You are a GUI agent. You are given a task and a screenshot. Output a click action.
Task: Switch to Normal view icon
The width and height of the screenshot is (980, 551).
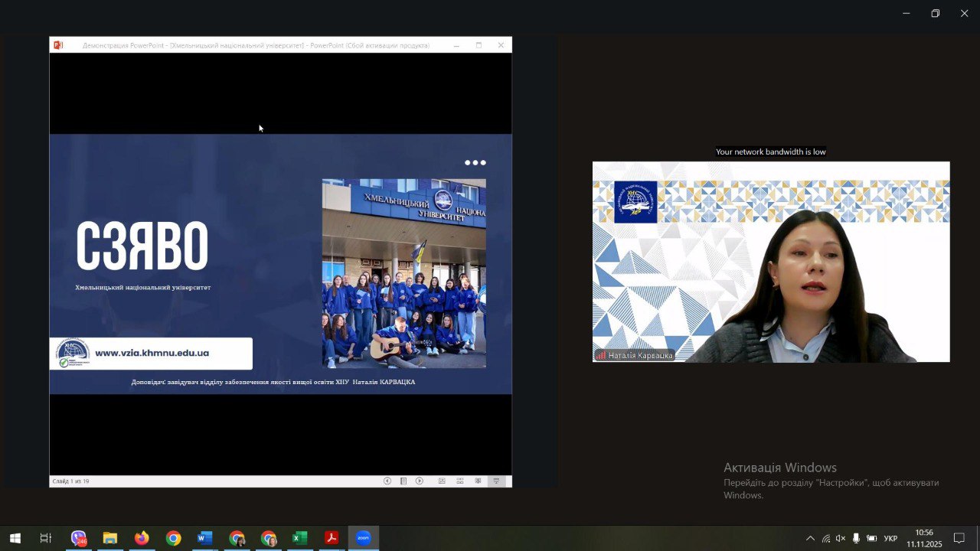(442, 481)
